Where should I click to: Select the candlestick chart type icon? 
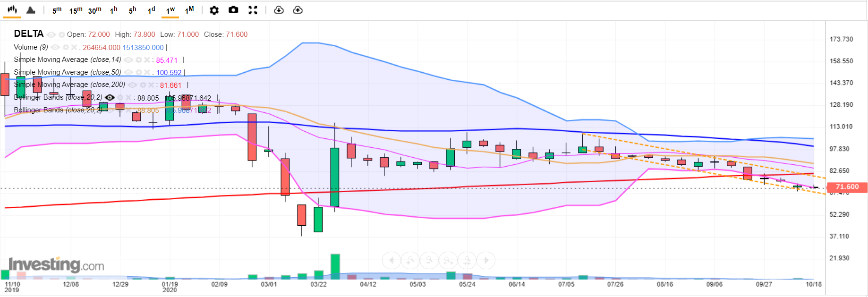(12, 10)
